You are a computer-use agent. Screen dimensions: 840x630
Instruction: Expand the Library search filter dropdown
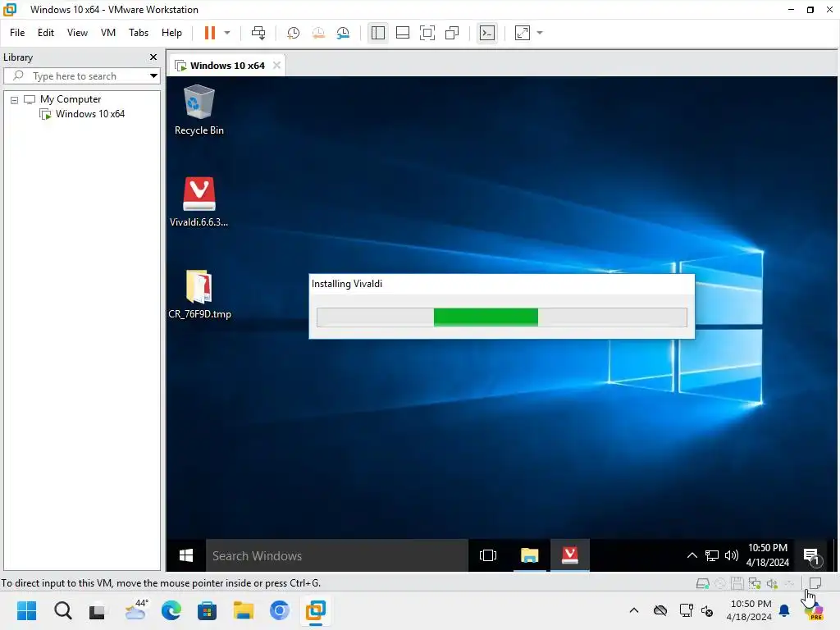[x=153, y=76]
